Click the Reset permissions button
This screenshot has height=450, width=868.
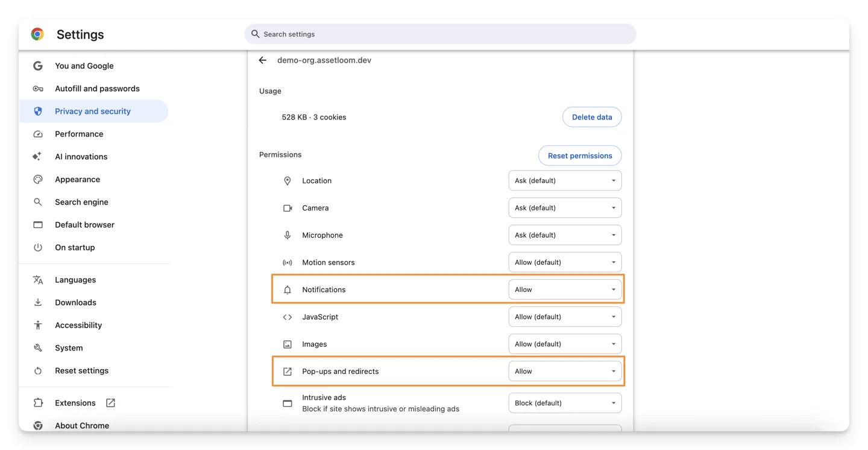pos(580,156)
